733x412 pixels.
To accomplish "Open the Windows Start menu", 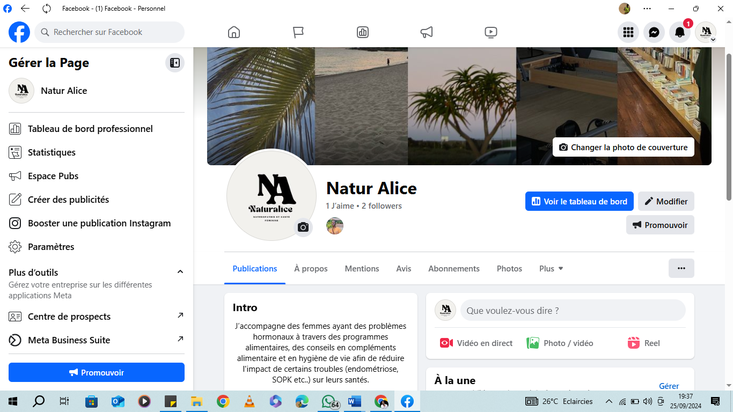I will (13, 401).
